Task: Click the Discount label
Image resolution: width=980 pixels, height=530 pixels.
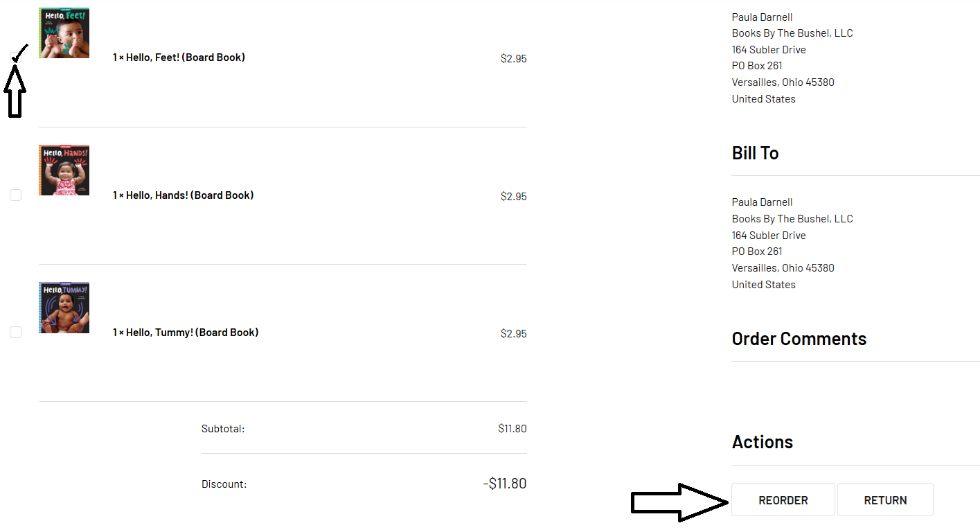Action: (224, 484)
